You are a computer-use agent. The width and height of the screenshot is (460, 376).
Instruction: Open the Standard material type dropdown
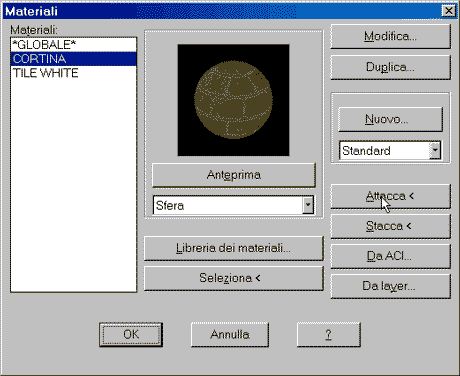[x=435, y=150]
